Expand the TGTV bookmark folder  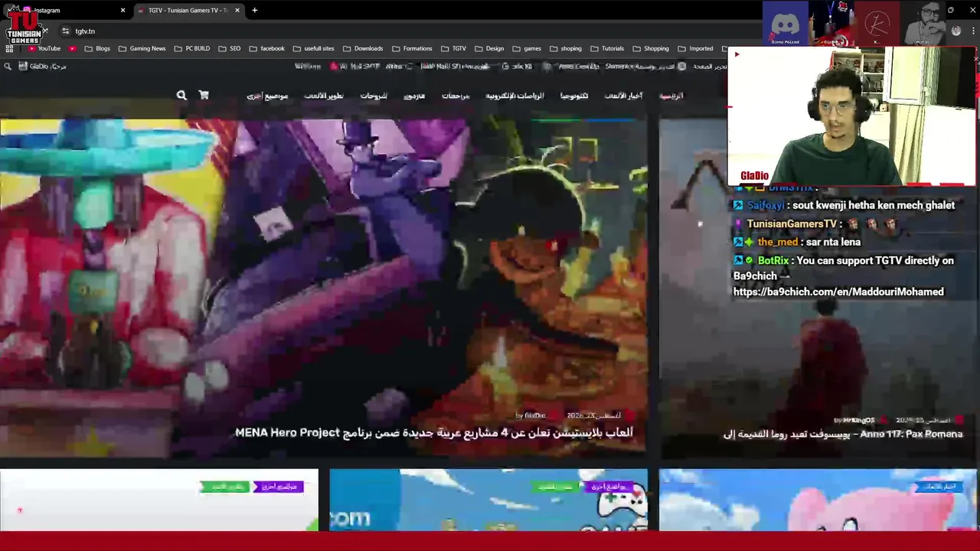[x=453, y=48]
